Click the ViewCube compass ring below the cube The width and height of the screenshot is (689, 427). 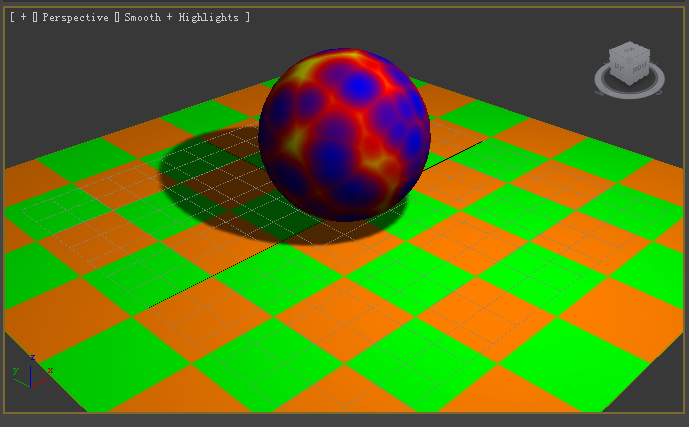629,95
